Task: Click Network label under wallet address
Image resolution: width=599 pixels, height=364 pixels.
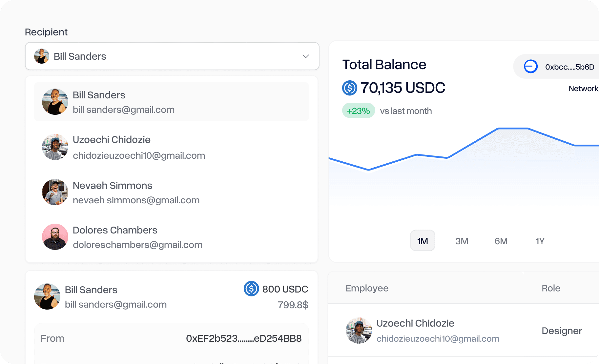Action: [584, 89]
